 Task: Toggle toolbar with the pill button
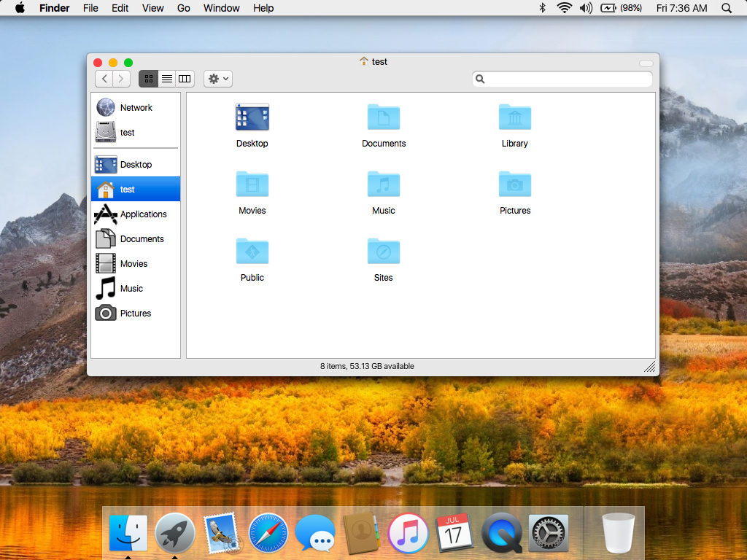646,63
